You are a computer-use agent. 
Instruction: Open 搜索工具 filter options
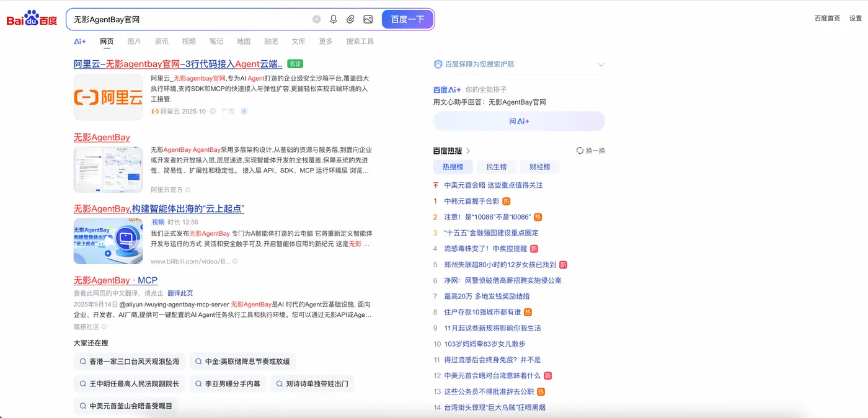(x=360, y=42)
